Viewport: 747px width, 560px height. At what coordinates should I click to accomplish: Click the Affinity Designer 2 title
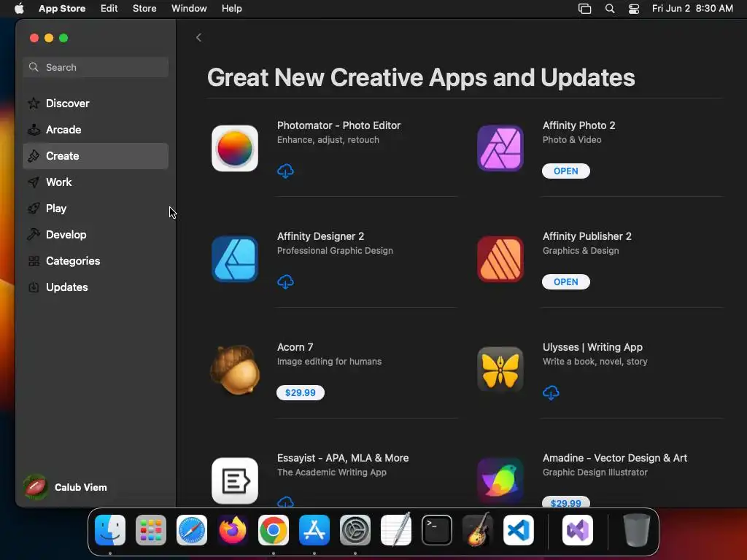(320, 236)
